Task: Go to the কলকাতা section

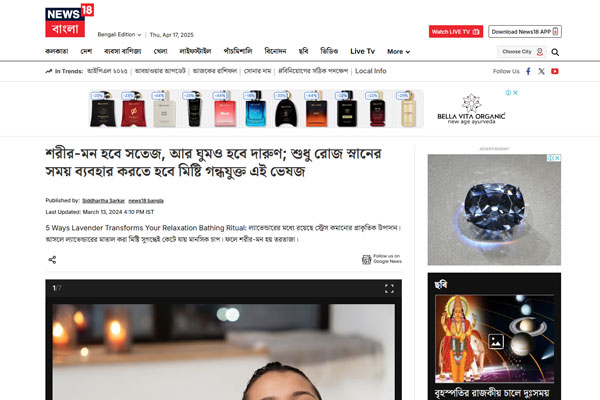Action: [x=57, y=51]
